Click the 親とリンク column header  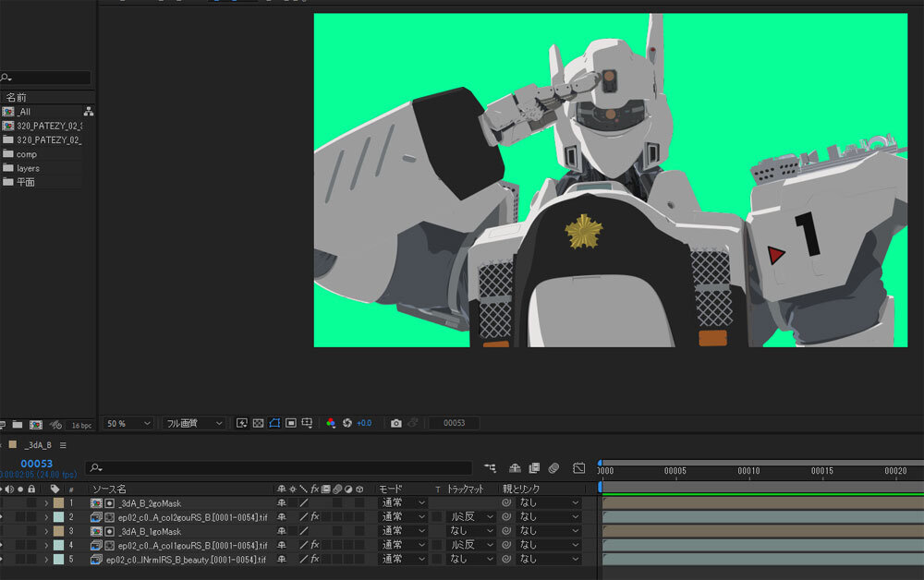[x=521, y=489]
